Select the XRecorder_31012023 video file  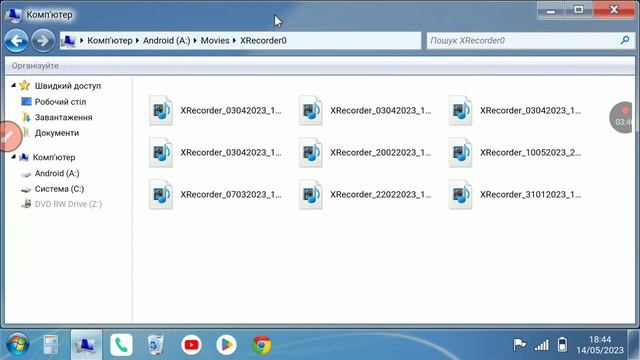[x=515, y=194]
